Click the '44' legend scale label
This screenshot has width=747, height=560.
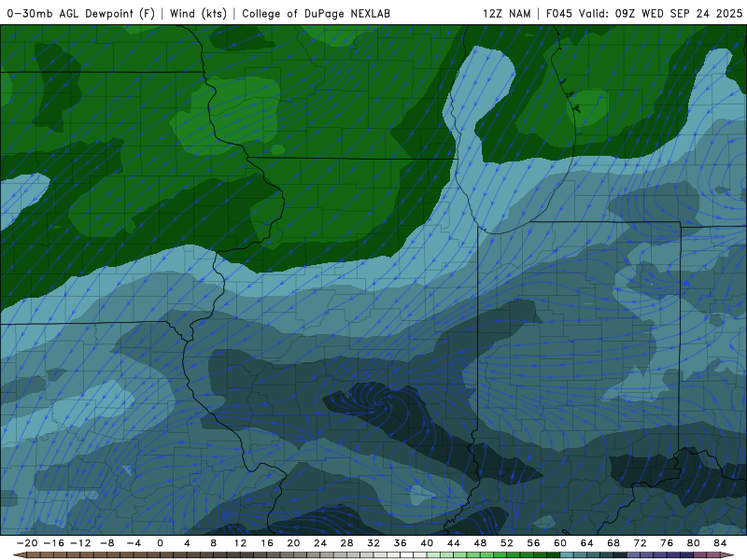pyautogui.click(x=454, y=543)
